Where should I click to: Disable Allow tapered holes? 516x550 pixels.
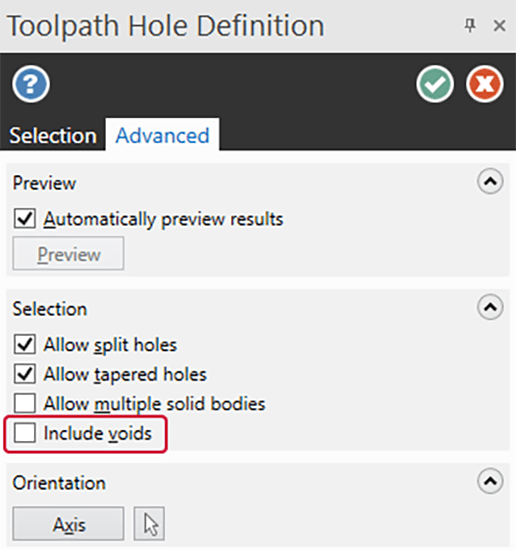[x=25, y=374]
